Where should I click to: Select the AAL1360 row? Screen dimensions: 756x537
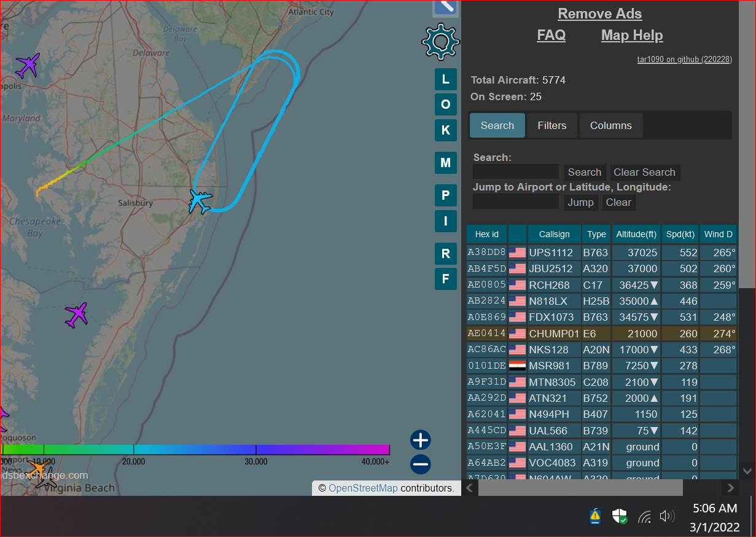(602, 447)
